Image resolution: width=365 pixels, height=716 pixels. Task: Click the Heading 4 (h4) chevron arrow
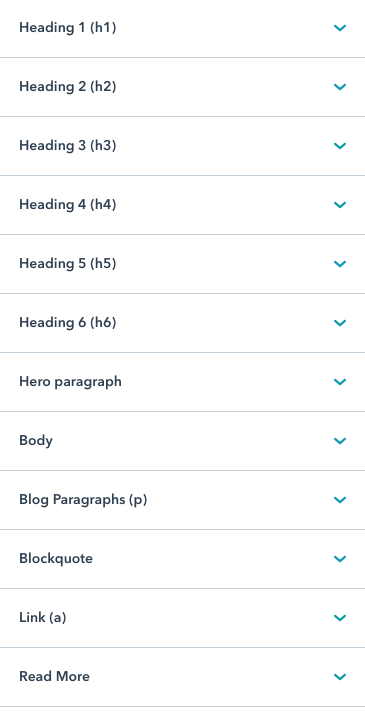tap(340, 205)
